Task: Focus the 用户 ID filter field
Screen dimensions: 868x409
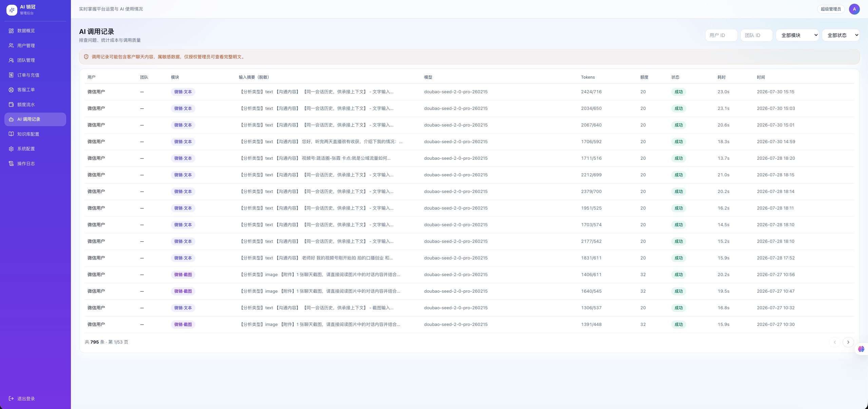Action: [x=721, y=35]
